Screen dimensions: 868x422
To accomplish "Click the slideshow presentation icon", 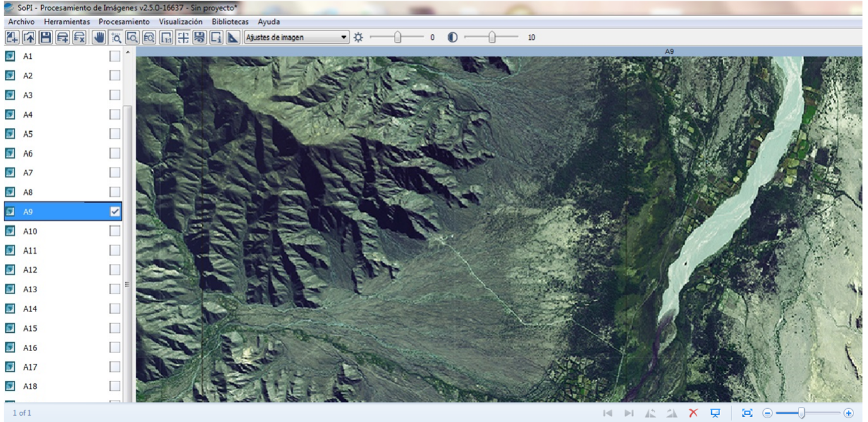I will 715,413.
